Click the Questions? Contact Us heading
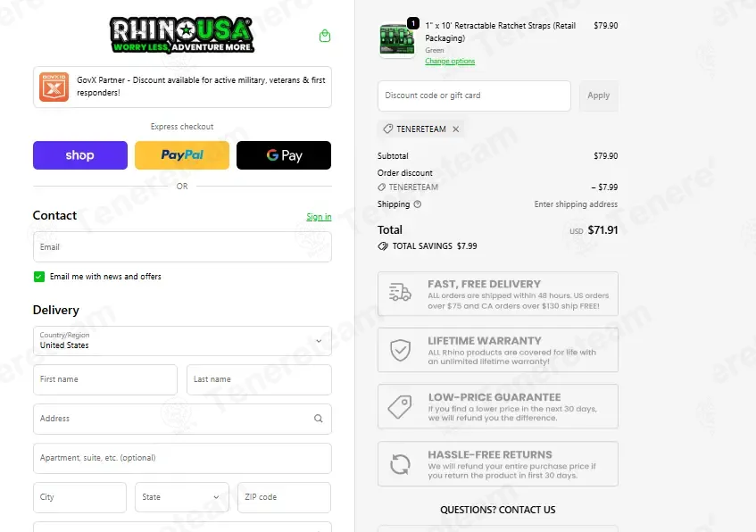The image size is (756, 532). pyautogui.click(x=497, y=510)
